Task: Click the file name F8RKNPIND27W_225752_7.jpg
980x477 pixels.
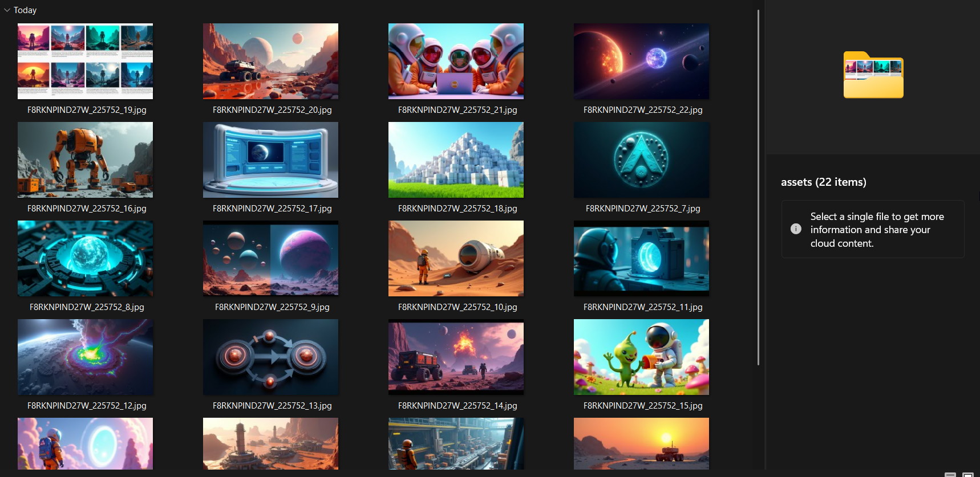Action: pos(643,209)
